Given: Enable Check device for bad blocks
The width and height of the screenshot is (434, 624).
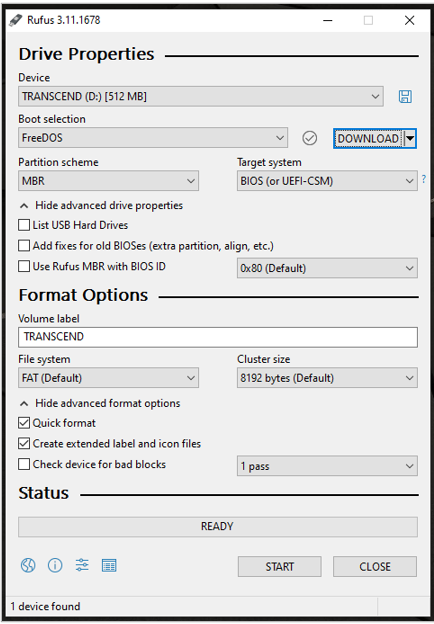Looking at the screenshot, I should [x=24, y=464].
